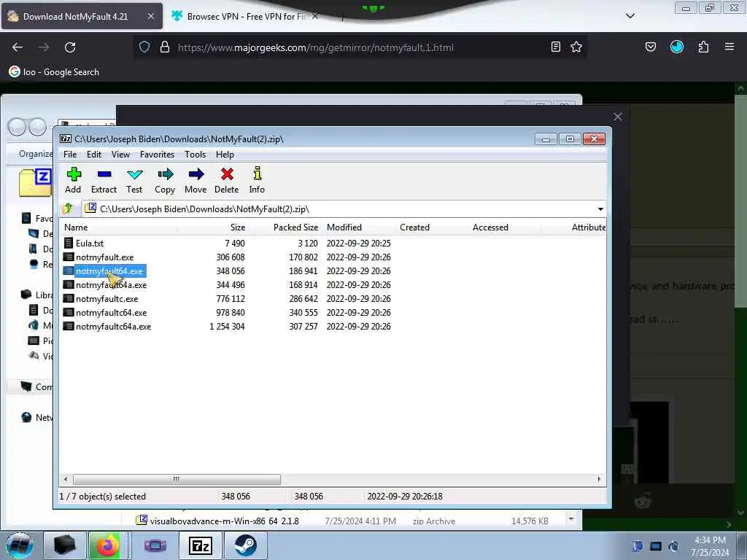
Task: Click the Add toolbar icon in 7-Zip
Action: click(74, 180)
